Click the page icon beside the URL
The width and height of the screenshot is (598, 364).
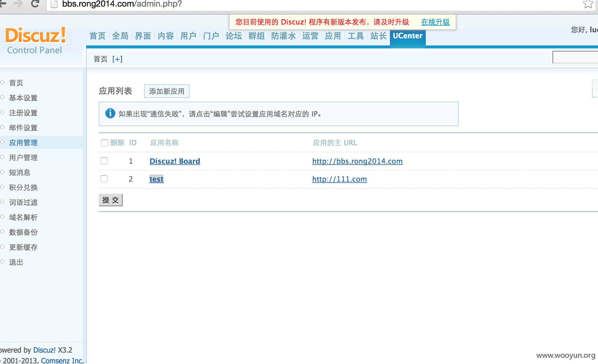click(54, 4)
